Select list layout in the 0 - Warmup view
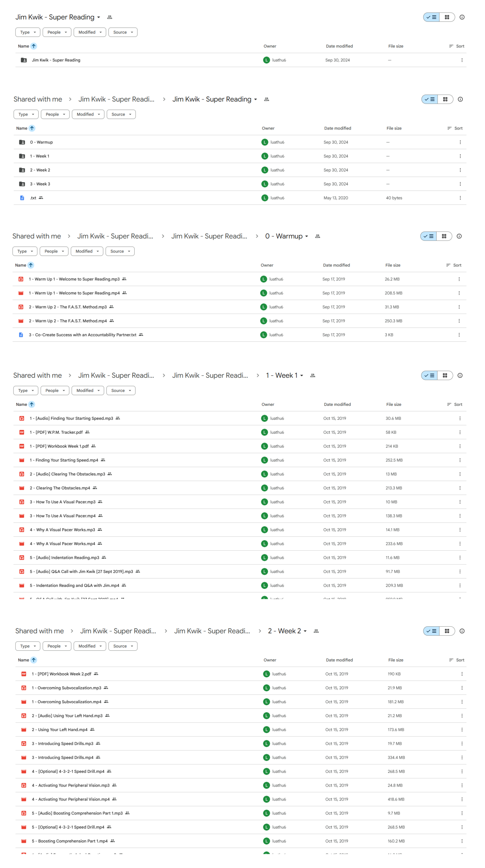The height and width of the screenshot is (868, 485). (428, 236)
